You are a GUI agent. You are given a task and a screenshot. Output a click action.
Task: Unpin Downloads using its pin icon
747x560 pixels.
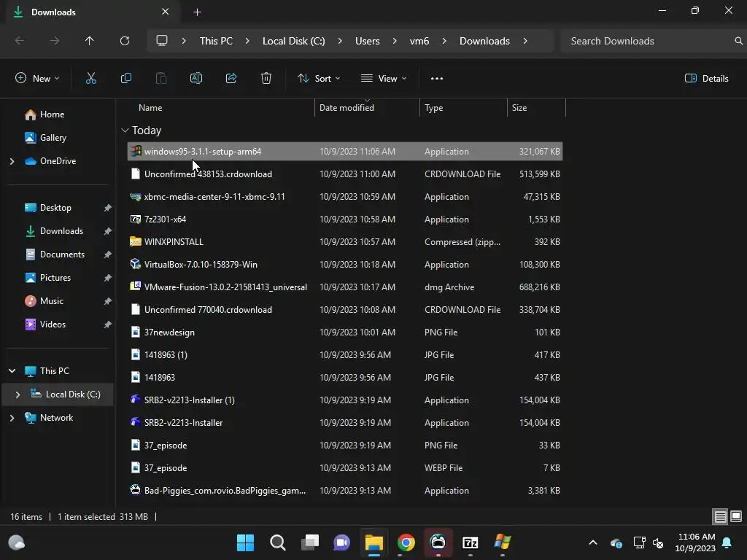pos(108,231)
